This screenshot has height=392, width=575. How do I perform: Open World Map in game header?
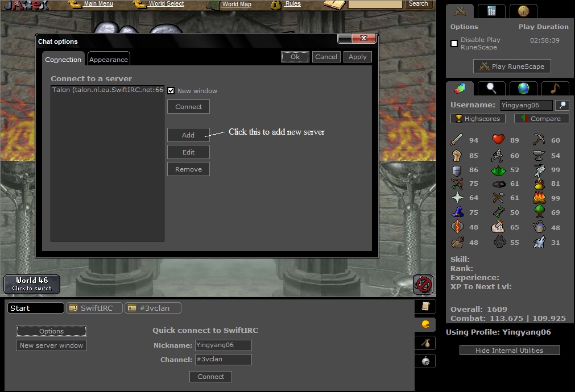[237, 4]
